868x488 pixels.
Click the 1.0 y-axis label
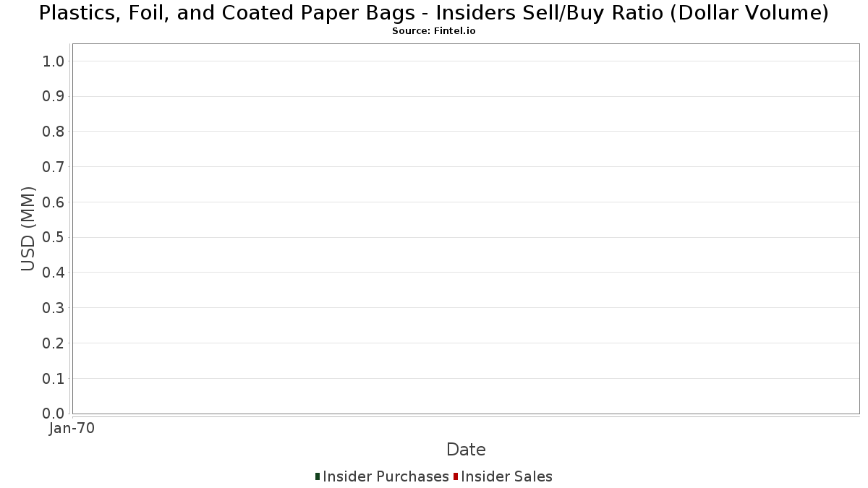(x=54, y=61)
